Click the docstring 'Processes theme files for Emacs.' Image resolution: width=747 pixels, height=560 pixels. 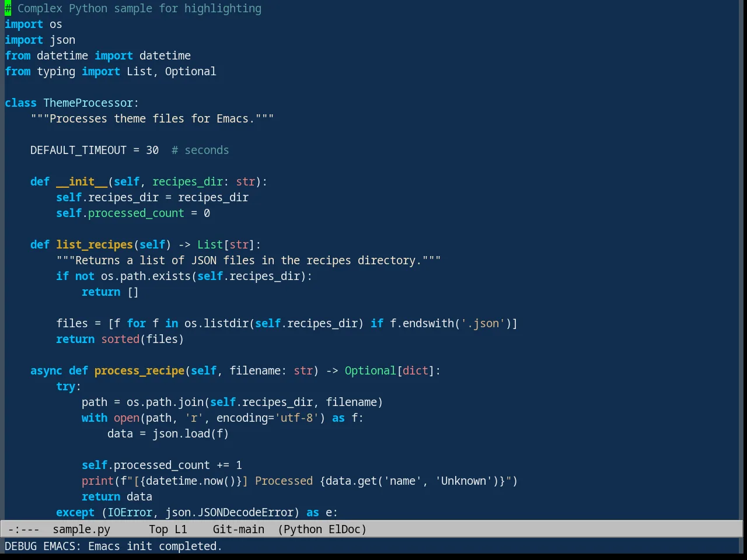click(x=152, y=118)
